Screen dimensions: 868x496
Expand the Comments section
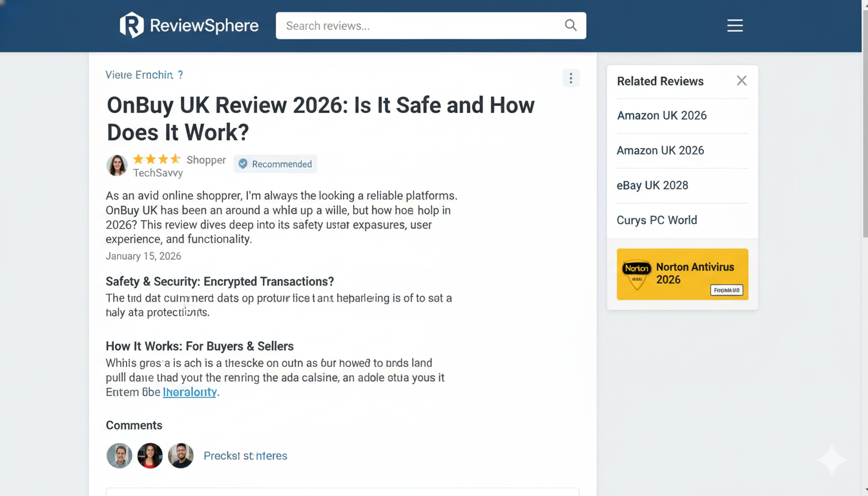click(x=134, y=425)
